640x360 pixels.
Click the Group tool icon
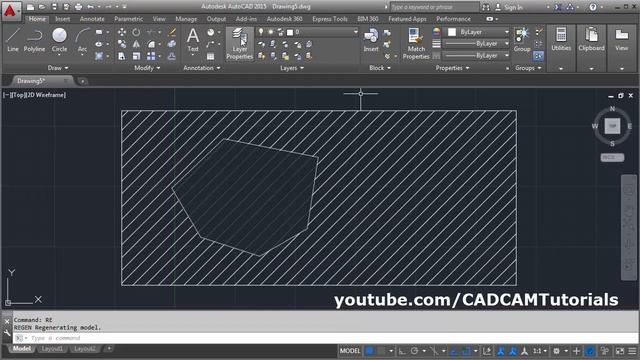522,40
